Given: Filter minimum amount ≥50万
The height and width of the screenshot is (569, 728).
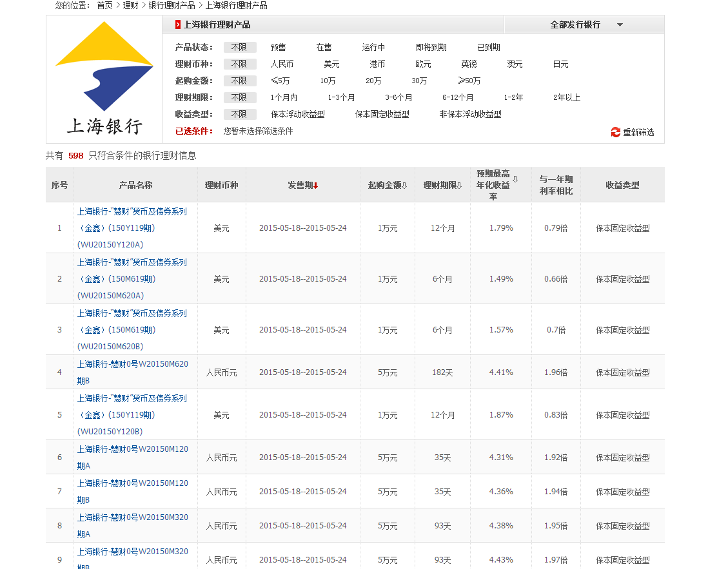Looking at the screenshot, I should (469, 81).
